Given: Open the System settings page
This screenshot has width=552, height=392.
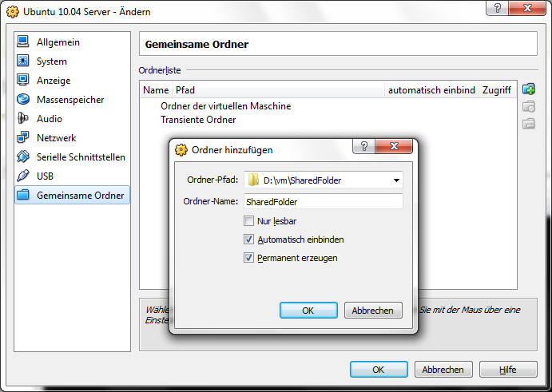Looking at the screenshot, I should [73, 61].
